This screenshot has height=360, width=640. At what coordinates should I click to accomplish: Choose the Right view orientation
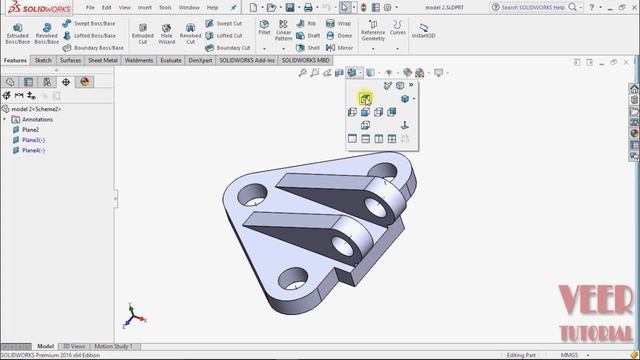click(x=378, y=112)
